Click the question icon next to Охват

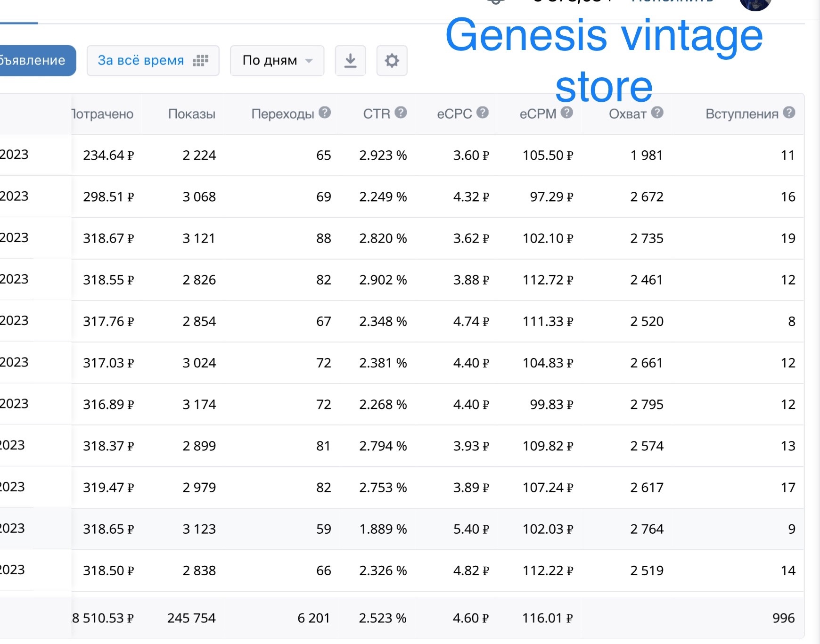[657, 113]
